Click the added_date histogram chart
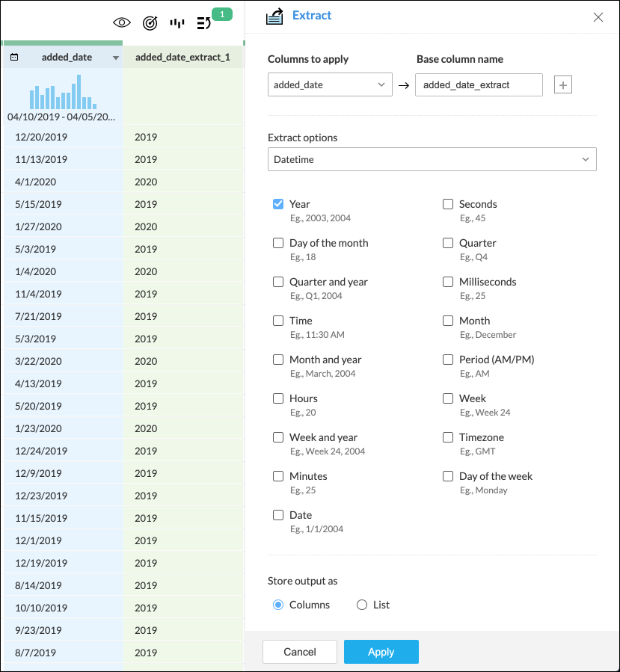The width and height of the screenshot is (620, 672). [x=63, y=92]
